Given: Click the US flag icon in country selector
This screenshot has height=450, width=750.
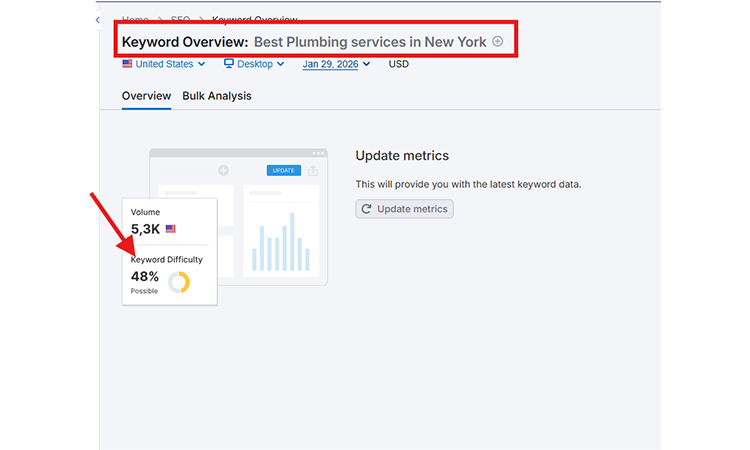Looking at the screenshot, I should click(127, 64).
